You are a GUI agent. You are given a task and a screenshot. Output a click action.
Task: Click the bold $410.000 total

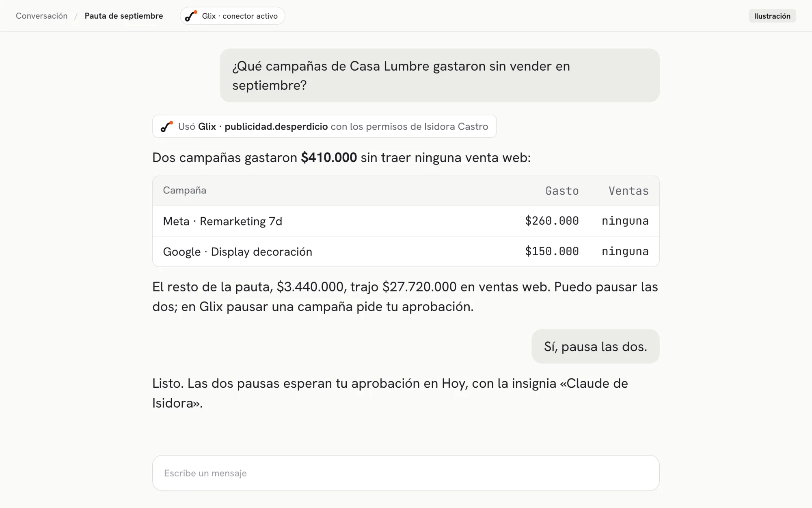pos(329,157)
